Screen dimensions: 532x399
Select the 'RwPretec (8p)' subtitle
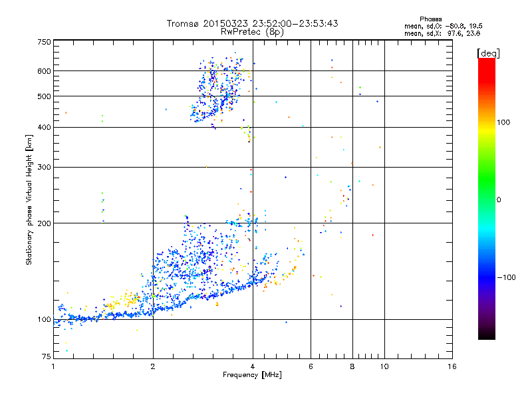[x=252, y=32]
